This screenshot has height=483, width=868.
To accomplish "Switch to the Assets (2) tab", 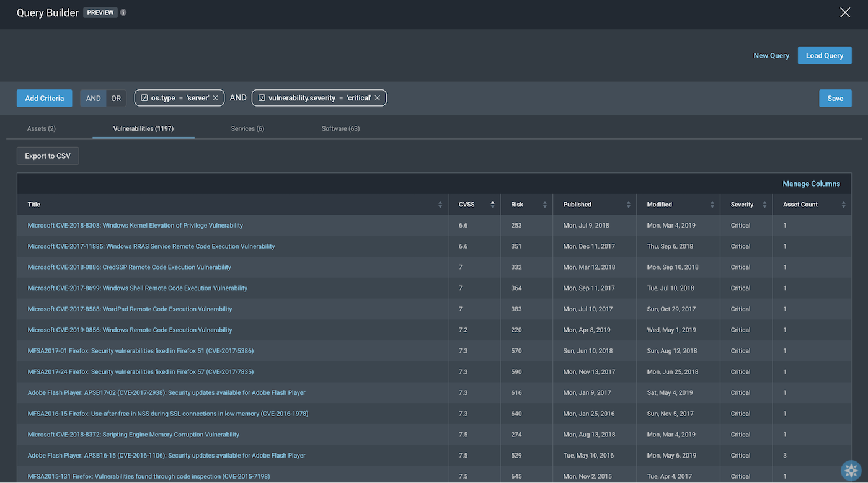I will click(x=42, y=128).
